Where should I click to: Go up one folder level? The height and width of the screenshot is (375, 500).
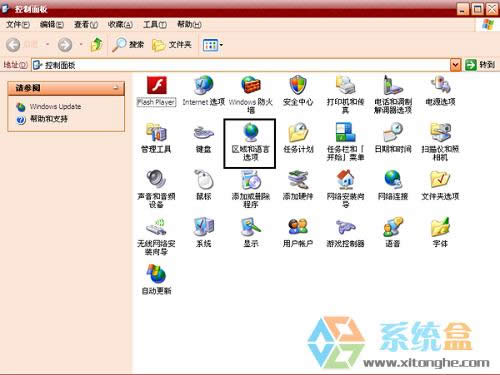(x=96, y=45)
